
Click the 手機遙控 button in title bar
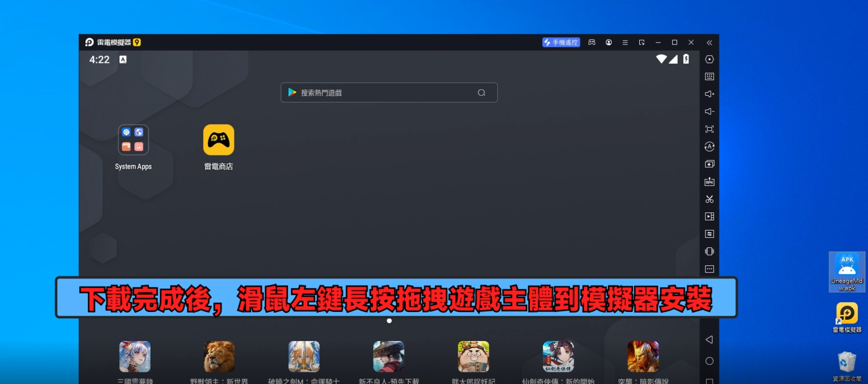(561, 43)
